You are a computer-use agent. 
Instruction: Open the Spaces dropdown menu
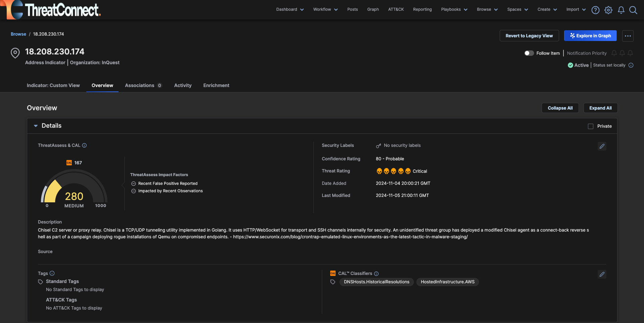[517, 9]
